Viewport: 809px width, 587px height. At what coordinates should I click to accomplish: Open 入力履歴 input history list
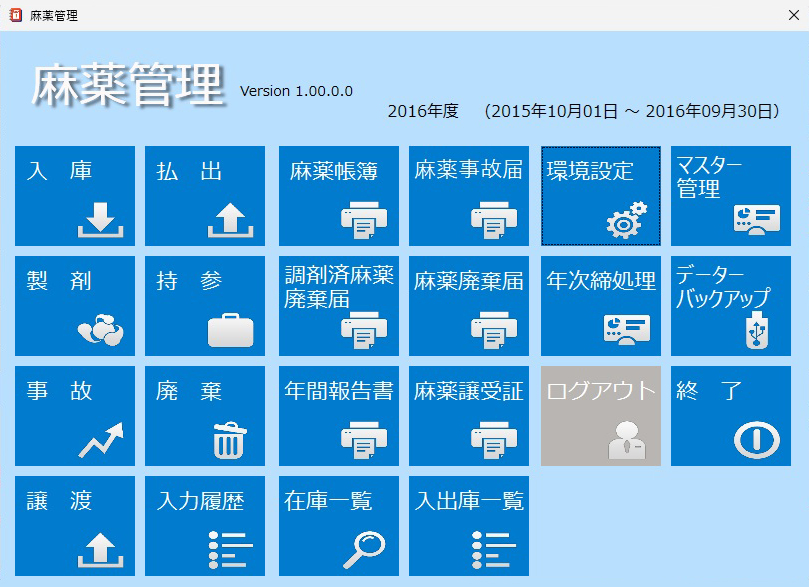[205, 526]
